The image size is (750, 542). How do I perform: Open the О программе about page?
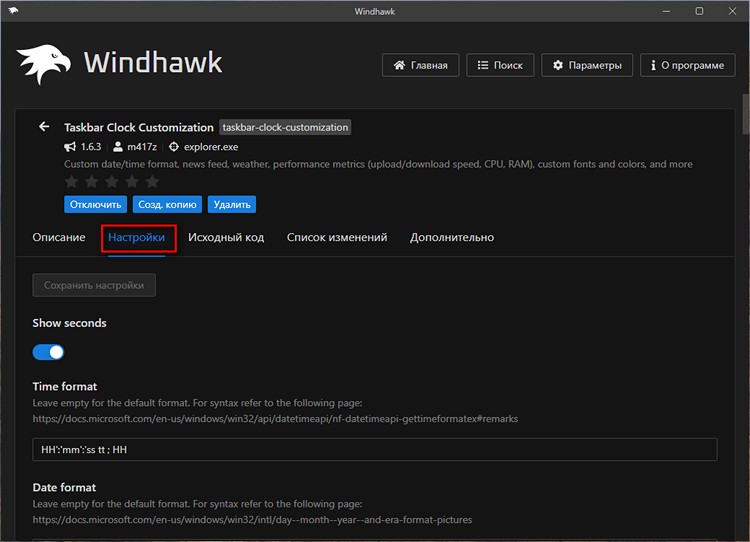pos(687,65)
